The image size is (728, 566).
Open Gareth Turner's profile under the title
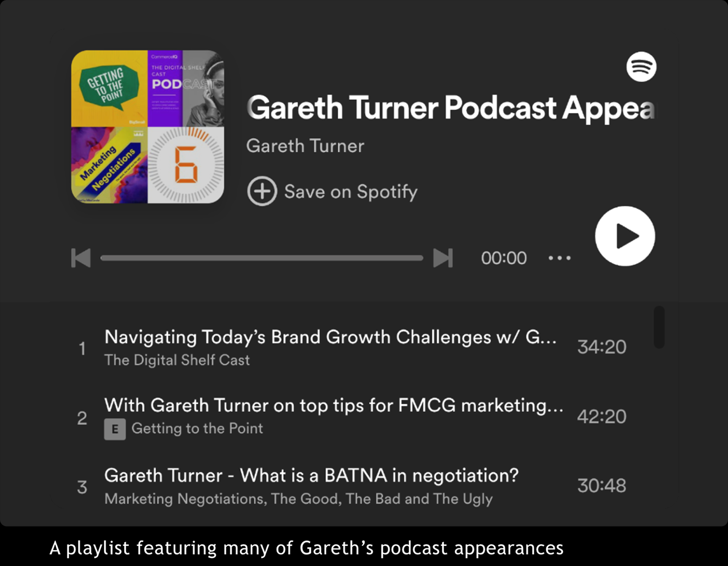[305, 146]
